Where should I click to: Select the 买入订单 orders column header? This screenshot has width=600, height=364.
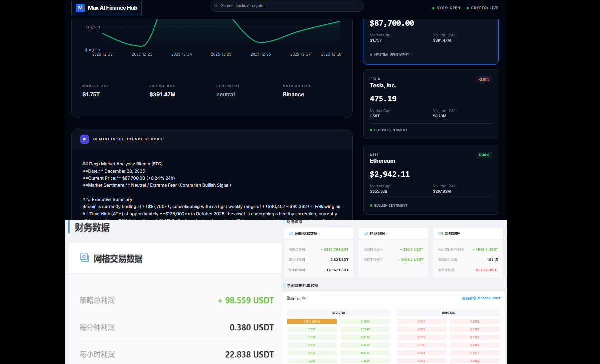(x=338, y=312)
